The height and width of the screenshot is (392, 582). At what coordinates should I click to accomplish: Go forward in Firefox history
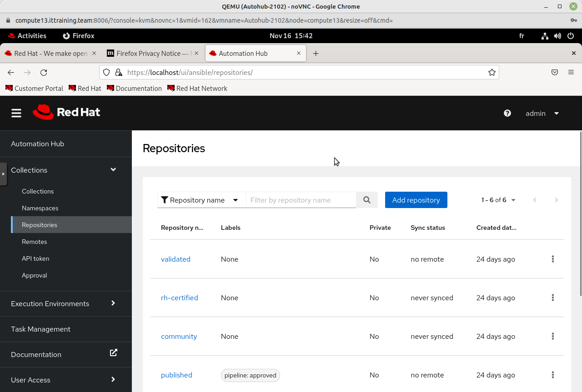pos(27,72)
